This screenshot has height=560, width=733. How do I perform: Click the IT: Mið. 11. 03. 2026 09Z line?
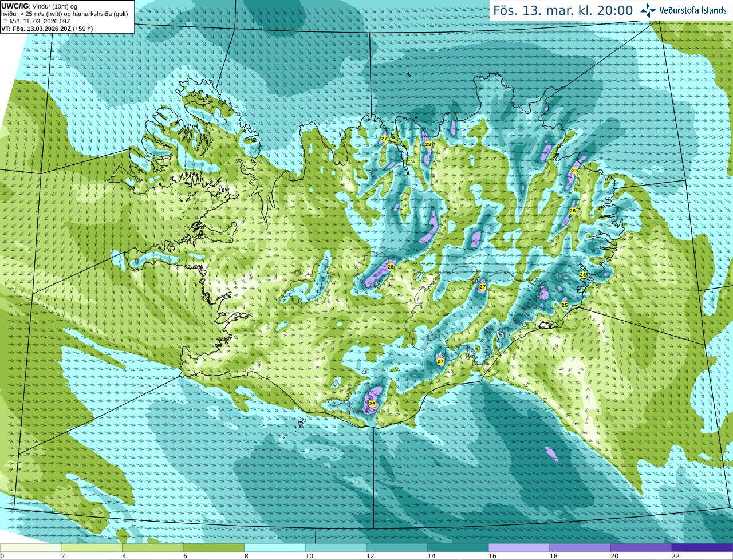click(36, 21)
